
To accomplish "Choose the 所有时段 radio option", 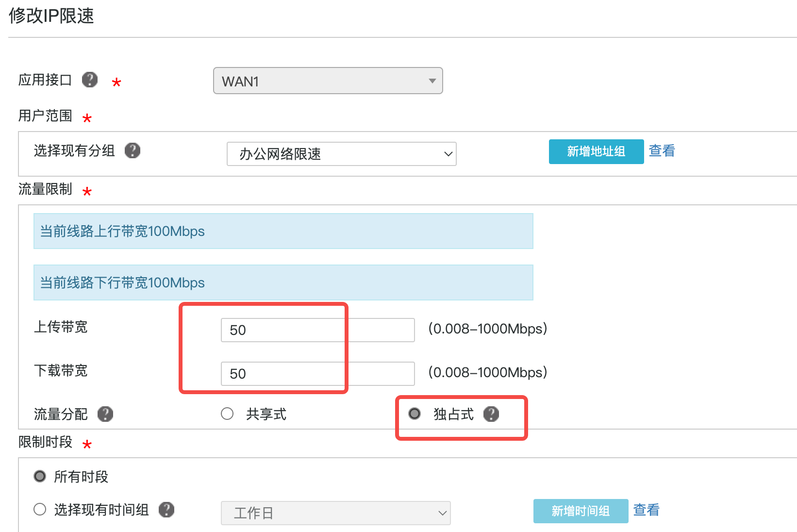I will pos(40,477).
